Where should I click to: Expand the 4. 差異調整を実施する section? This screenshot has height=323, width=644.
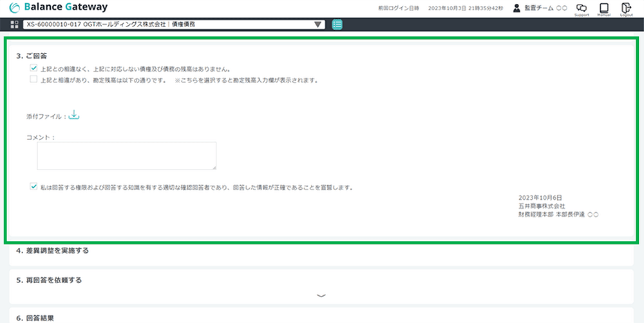(53, 251)
